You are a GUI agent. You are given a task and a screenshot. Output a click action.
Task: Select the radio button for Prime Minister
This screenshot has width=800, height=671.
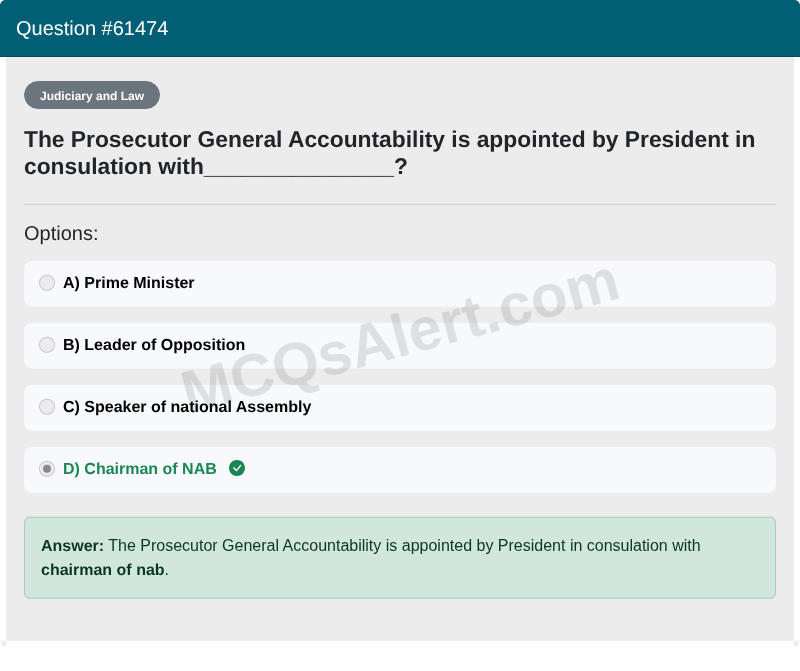click(47, 283)
